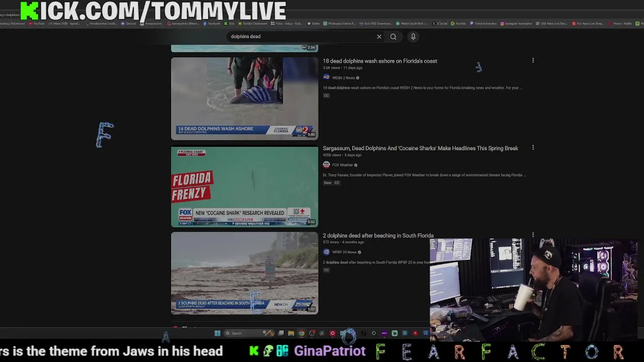Clear the YouTube search box text
Image resolution: width=644 pixels, height=362 pixels.
coord(379,37)
